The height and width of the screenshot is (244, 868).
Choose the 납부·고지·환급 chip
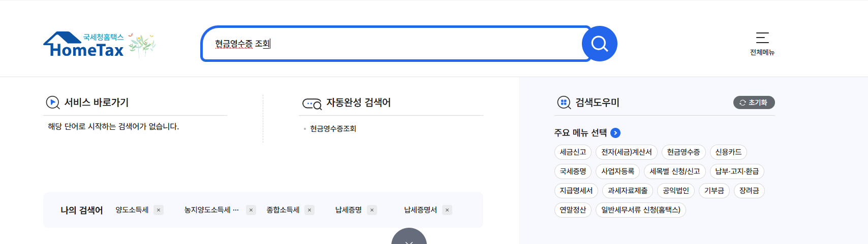tap(737, 171)
